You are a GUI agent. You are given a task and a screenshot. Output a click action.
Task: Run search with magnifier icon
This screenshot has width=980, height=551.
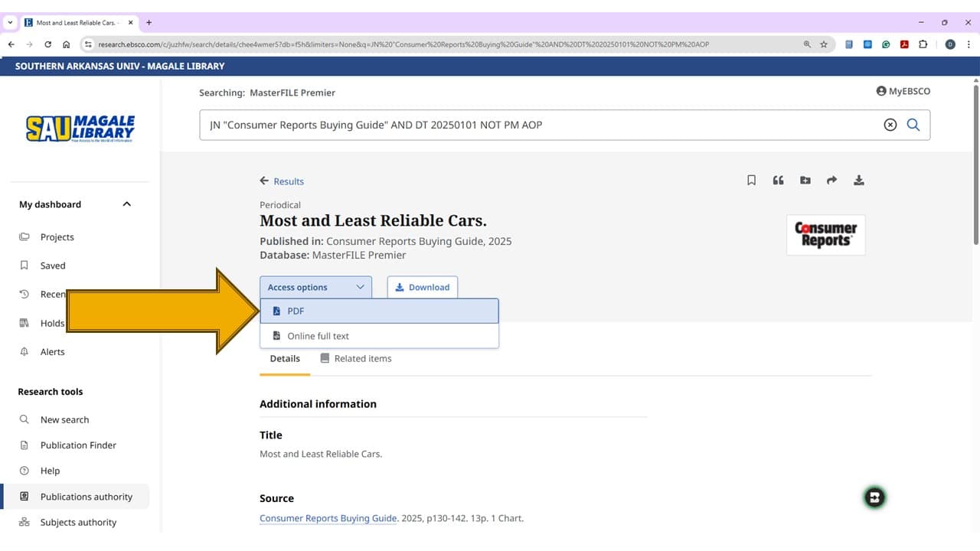[913, 125]
